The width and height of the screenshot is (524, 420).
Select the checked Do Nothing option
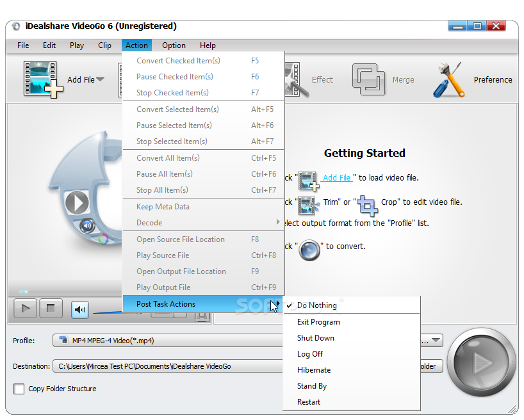pos(351,305)
